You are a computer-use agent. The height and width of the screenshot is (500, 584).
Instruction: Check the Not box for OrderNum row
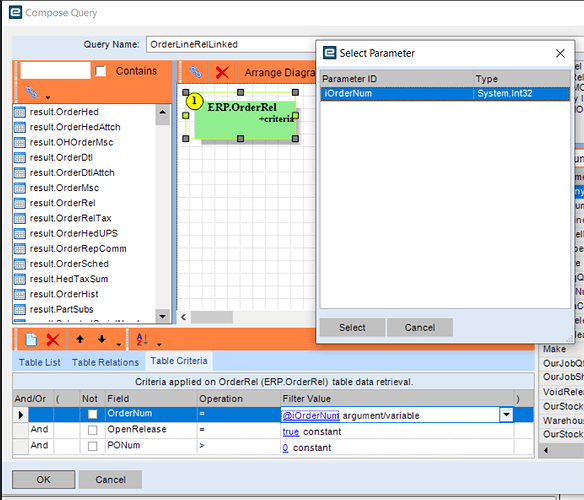tap(92, 414)
